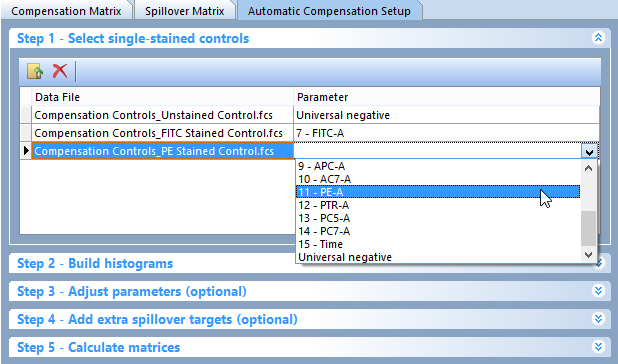
Task: Choose Universal negative in dropdown list
Action: (438, 257)
